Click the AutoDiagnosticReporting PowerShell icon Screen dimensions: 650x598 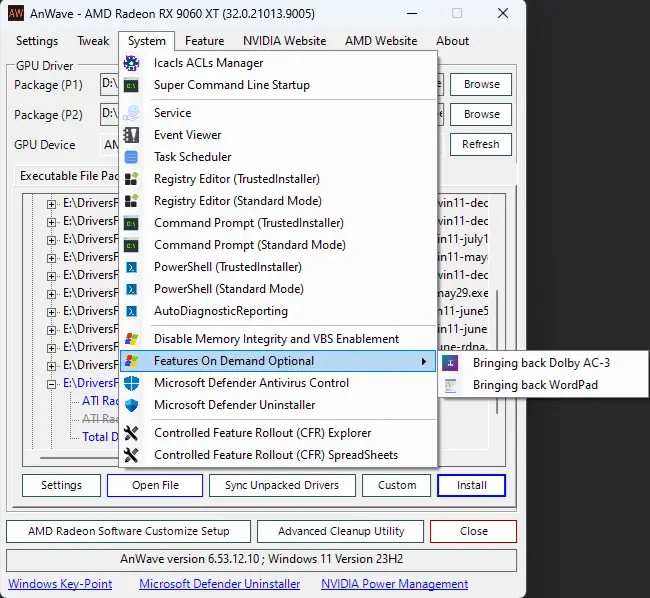[131, 311]
